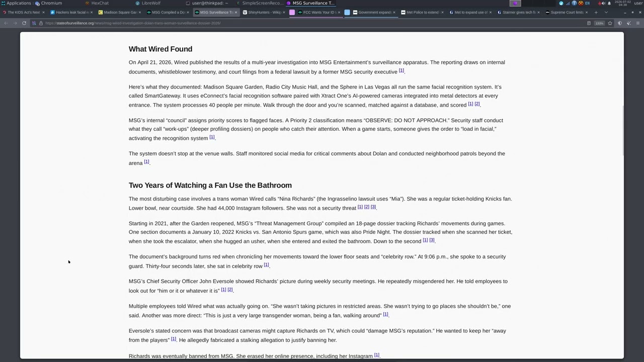Close the 'Supreme Court limits' tab
This screenshot has width=644, height=362.
587,12
